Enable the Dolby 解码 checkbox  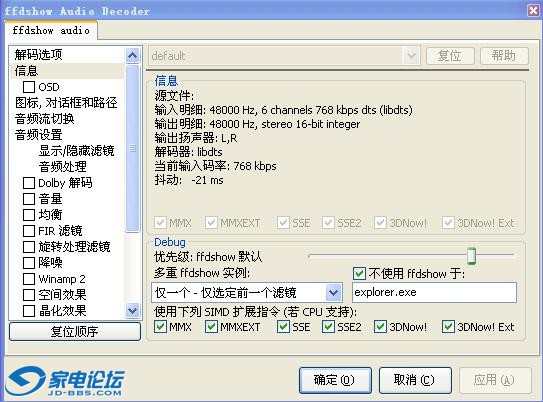pyautogui.click(x=29, y=183)
